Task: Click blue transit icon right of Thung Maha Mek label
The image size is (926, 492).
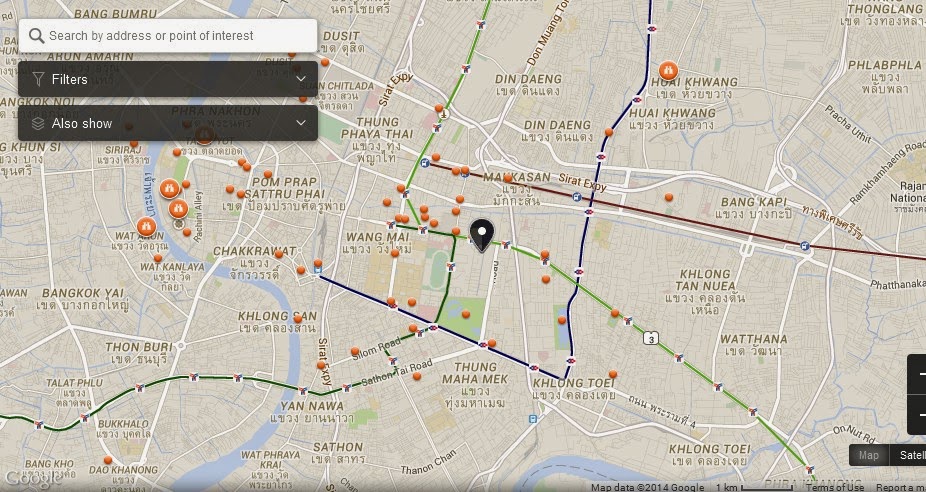Action: 533,419
